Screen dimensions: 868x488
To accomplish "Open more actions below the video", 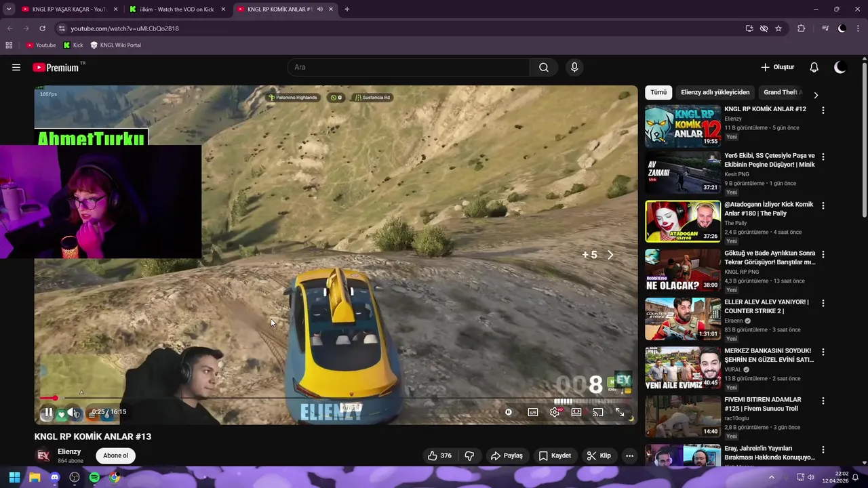I will coord(629,455).
